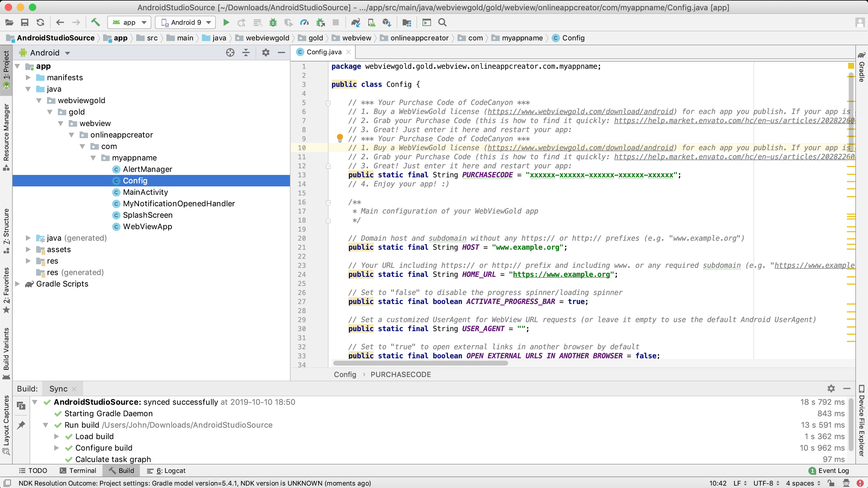Toggle the Resource Manager tool window
The width and height of the screenshot is (868, 488).
6,137
